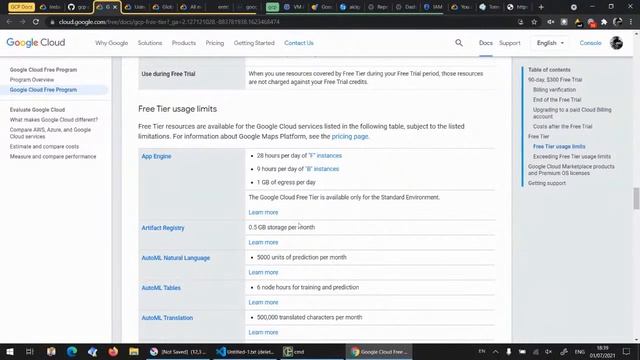
Task: Switch to the VS Code Untitled-1.txt window
Action: [245, 351]
